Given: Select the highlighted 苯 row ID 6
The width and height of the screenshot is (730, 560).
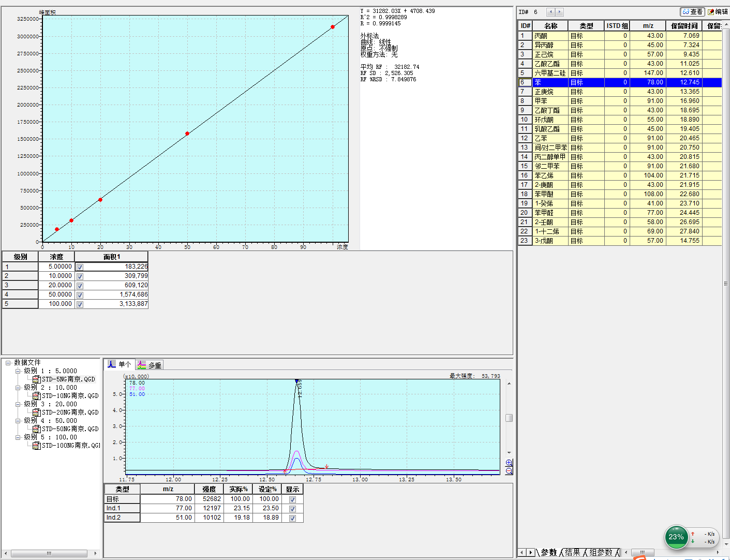Looking at the screenshot, I should (x=620, y=82).
